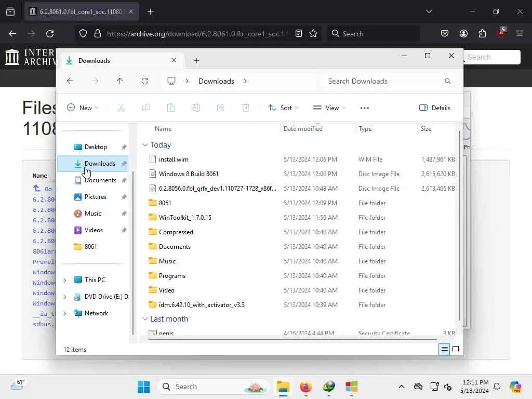Image resolution: width=532 pixels, height=399 pixels.
Task: Reload the Firefox page
Action: pyautogui.click(x=50, y=34)
